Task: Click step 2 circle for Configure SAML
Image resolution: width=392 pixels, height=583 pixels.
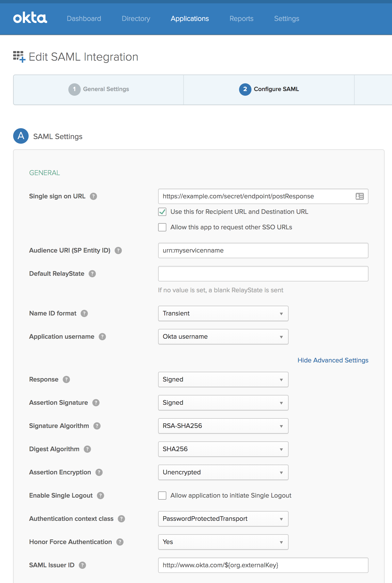Action: point(245,89)
